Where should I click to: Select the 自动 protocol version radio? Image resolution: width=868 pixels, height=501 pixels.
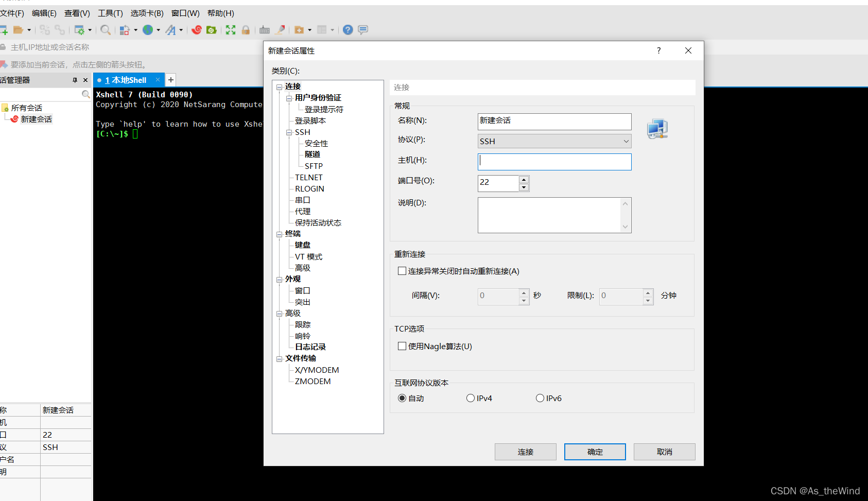[402, 398]
